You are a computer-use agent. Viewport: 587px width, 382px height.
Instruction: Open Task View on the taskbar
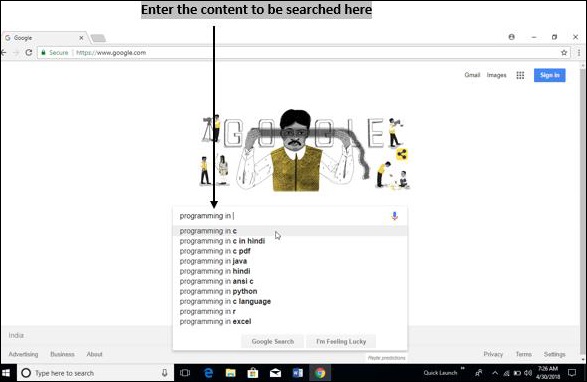tap(185, 373)
